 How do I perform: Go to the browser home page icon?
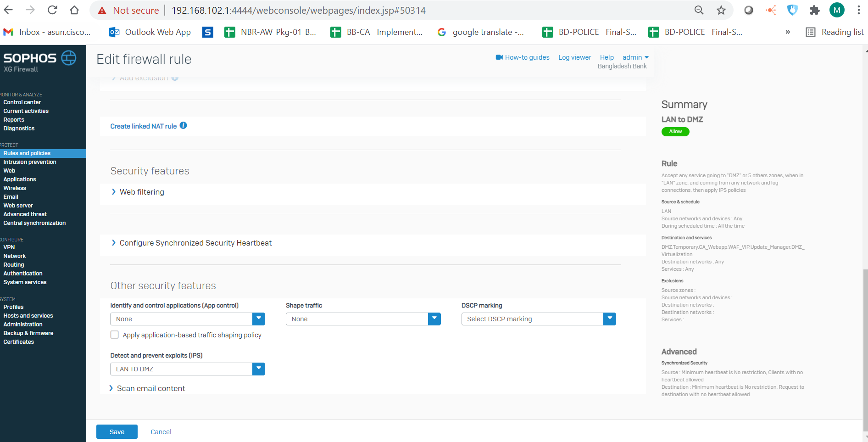tap(74, 10)
